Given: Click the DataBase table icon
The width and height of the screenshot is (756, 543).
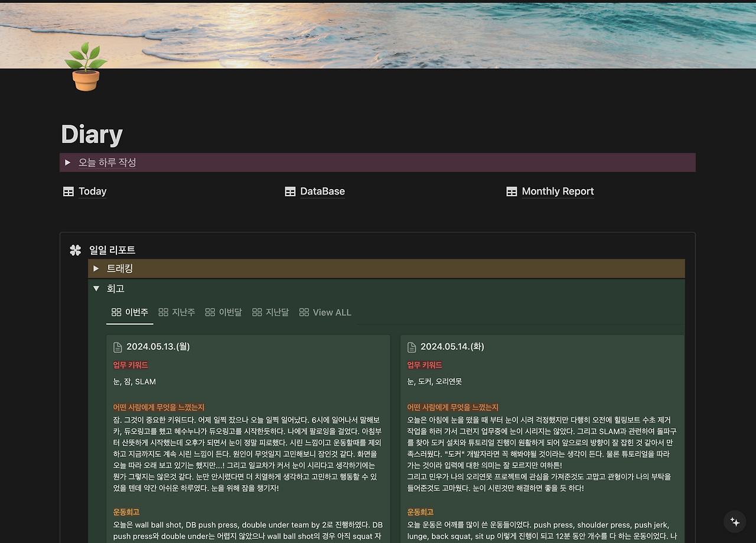Looking at the screenshot, I should (290, 191).
